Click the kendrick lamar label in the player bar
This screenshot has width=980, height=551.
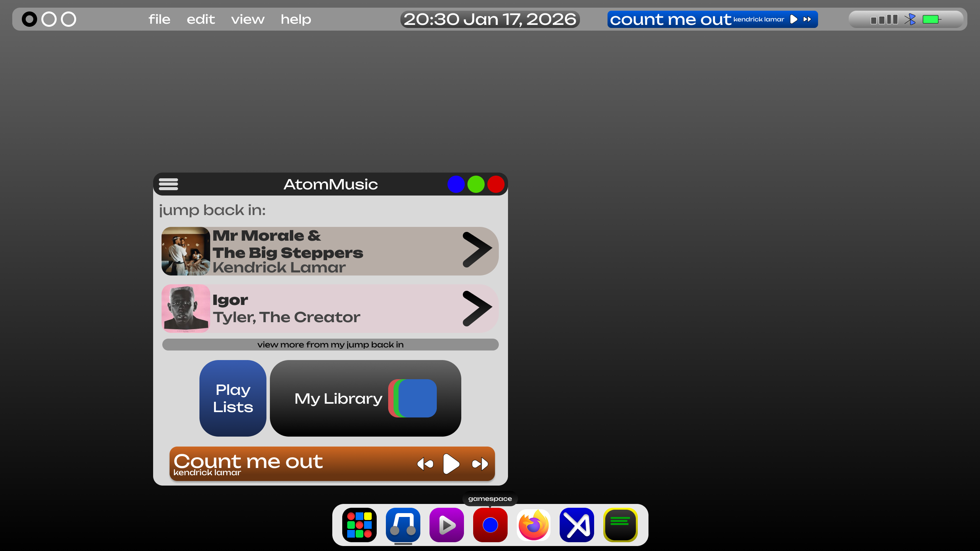click(207, 473)
